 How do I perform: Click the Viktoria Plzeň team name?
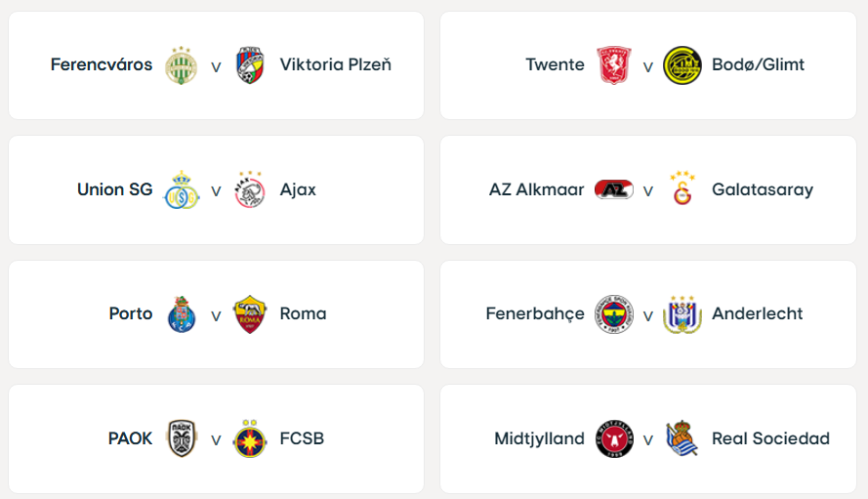(335, 65)
